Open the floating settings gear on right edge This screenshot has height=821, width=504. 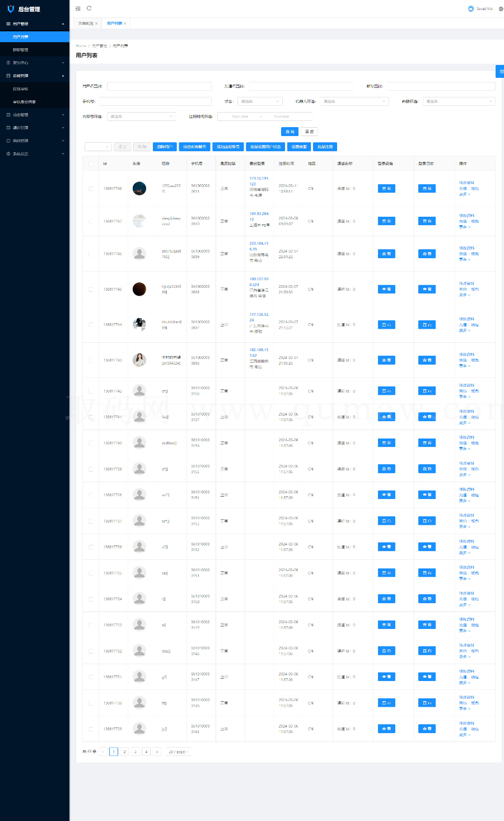(500, 72)
